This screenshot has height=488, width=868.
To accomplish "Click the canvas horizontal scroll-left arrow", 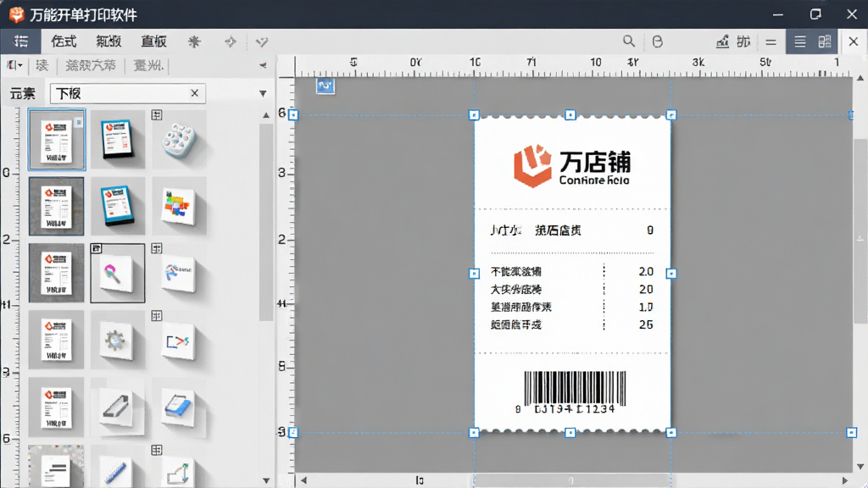I will tap(303, 480).
